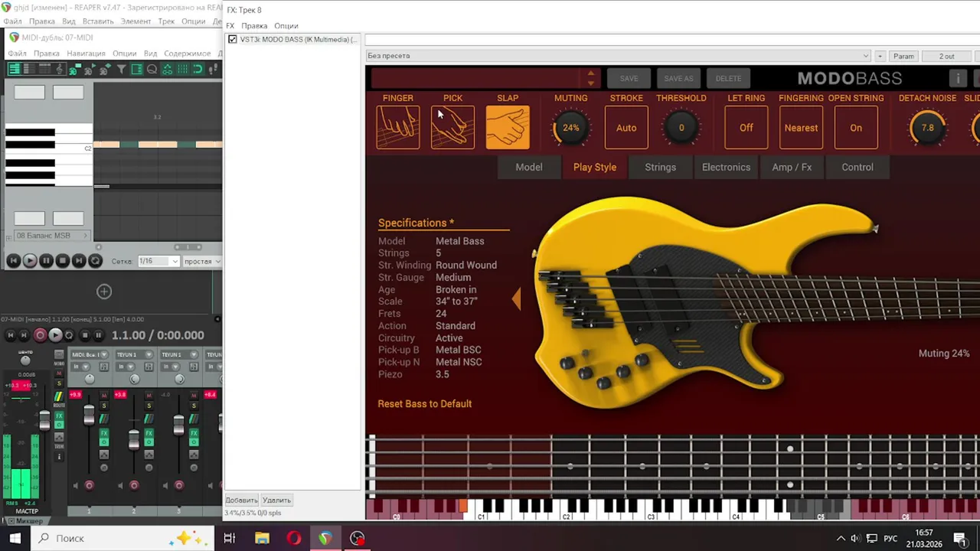Click the 'Удалить' FX button
The width and height of the screenshot is (980, 551).
coord(276,500)
